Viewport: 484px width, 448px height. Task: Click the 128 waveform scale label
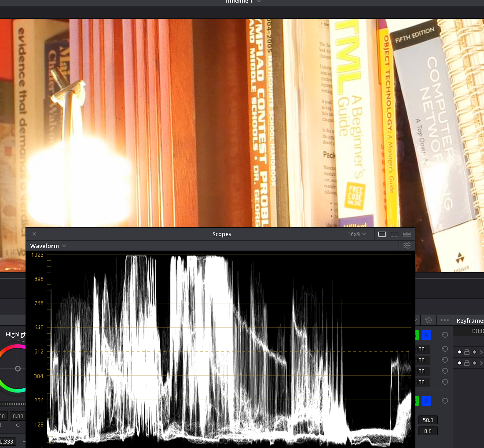point(39,425)
